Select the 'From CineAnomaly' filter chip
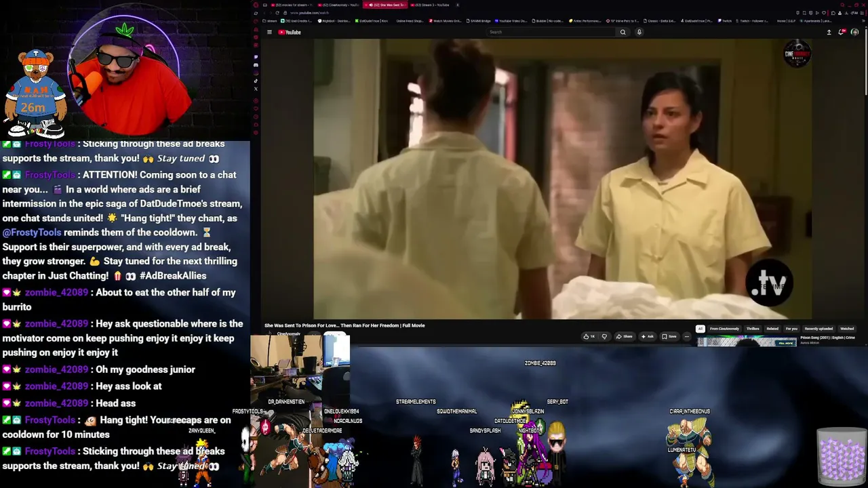868x488 pixels. click(x=724, y=329)
